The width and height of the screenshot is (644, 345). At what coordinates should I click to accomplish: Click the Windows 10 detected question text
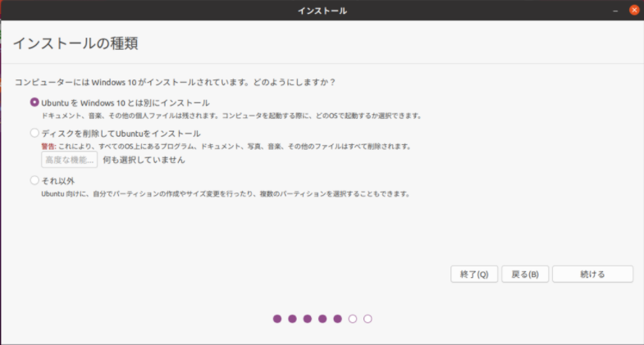pyautogui.click(x=175, y=82)
